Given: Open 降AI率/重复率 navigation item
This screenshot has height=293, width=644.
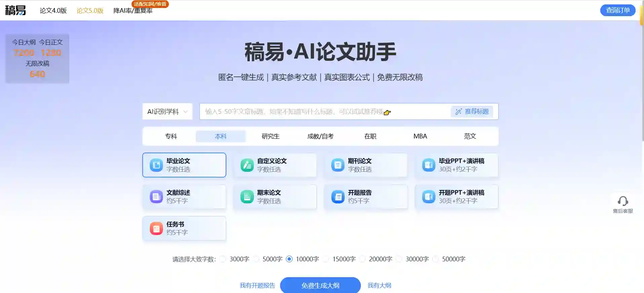Looking at the screenshot, I should [133, 11].
